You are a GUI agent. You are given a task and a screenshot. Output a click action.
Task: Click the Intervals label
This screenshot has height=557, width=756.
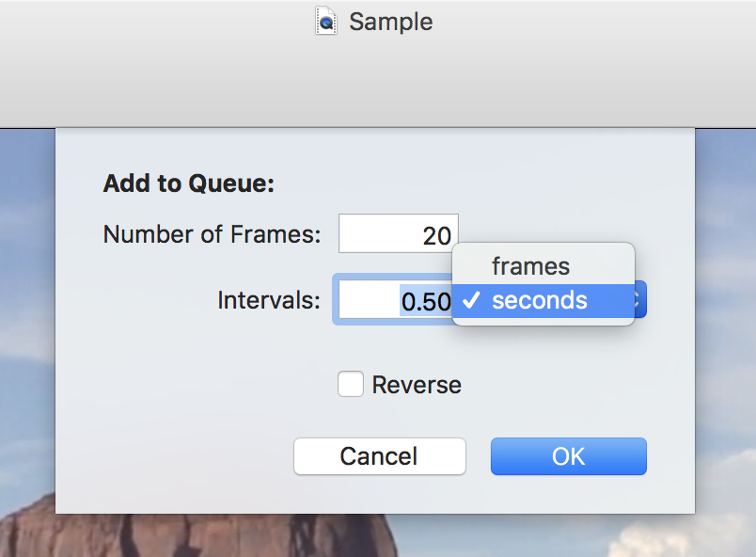269,300
